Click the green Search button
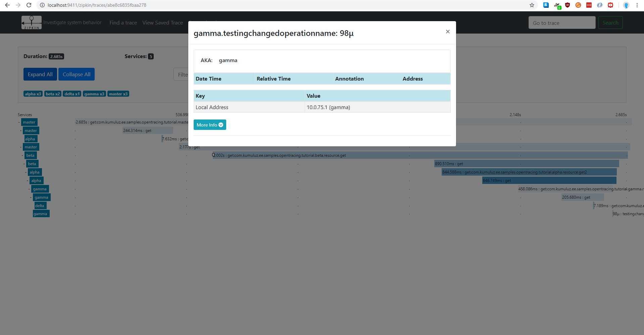Image resolution: width=644 pixels, height=335 pixels. point(610,22)
